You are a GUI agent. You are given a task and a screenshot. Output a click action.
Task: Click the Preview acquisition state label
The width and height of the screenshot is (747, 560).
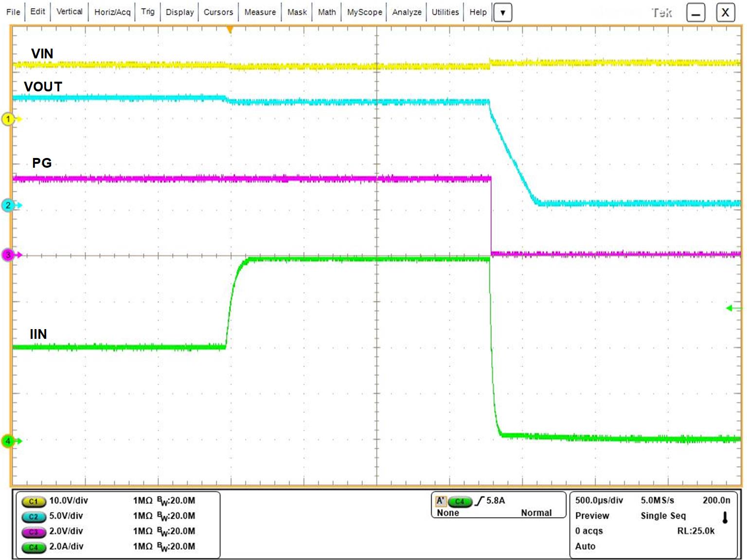[592, 516]
